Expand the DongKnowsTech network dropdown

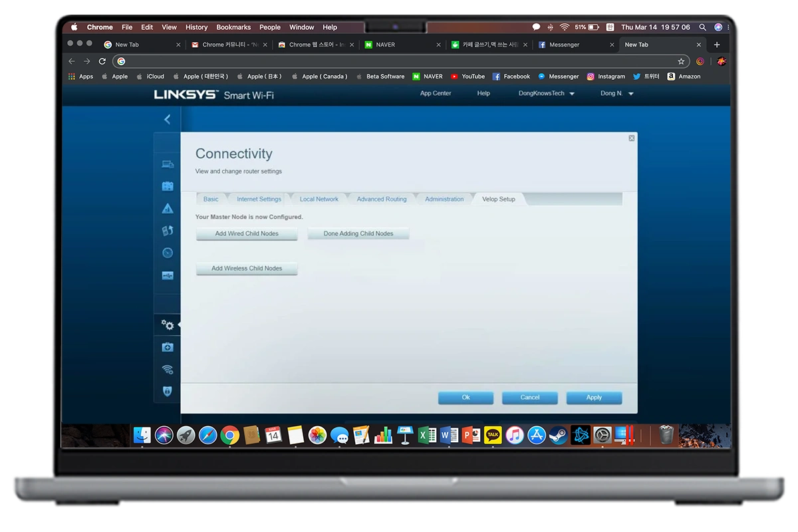coord(546,94)
